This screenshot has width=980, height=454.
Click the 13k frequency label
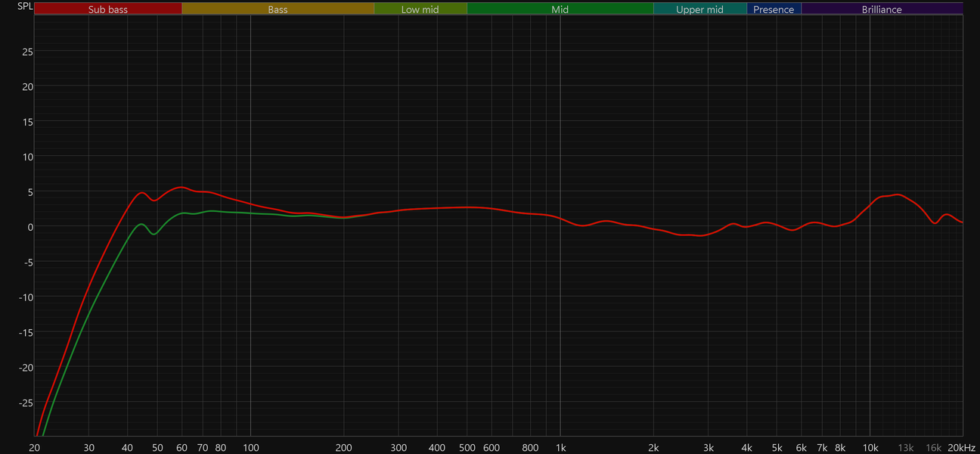click(906, 447)
